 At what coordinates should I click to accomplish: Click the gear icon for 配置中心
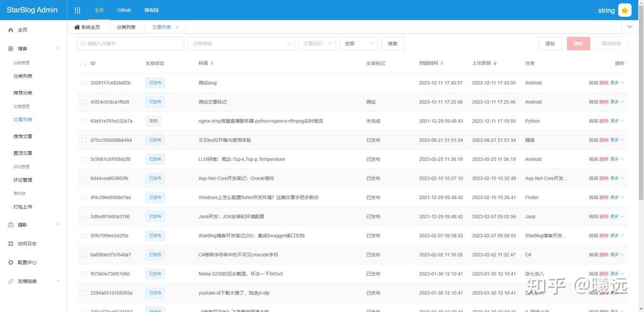(11, 262)
